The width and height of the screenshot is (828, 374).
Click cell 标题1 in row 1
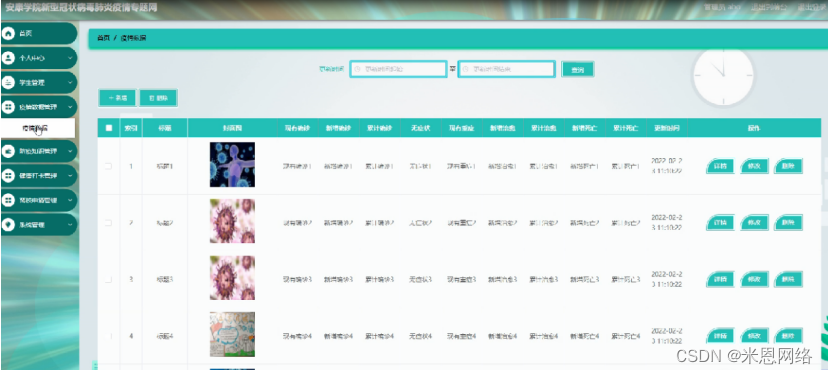[x=165, y=166]
